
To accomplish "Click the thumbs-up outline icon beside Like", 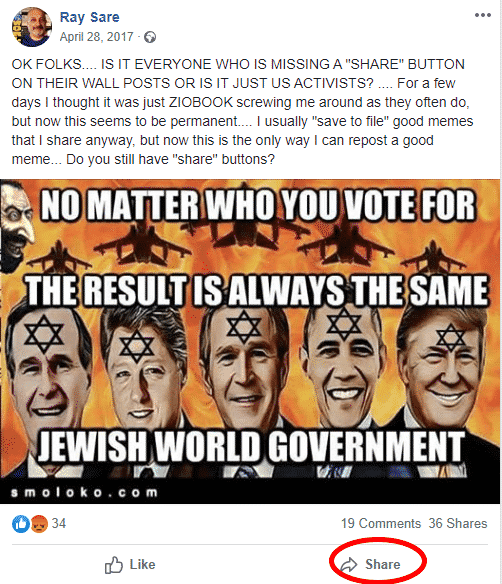I will pos(114,565).
